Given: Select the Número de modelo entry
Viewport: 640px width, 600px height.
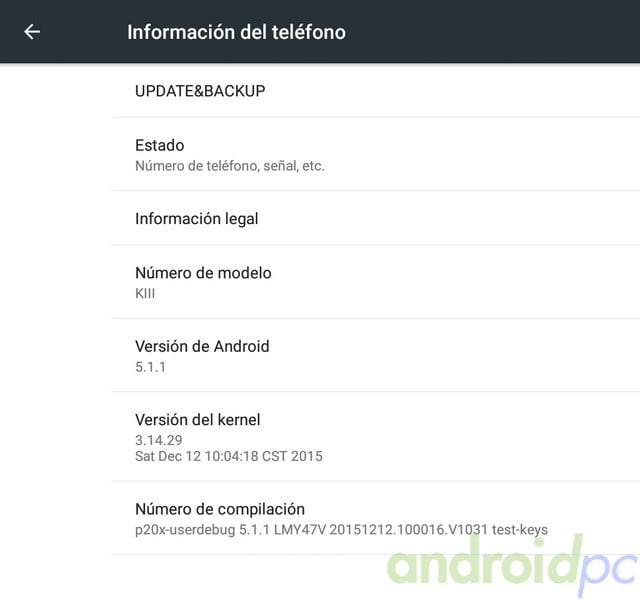Looking at the screenshot, I should pos(376,282).
